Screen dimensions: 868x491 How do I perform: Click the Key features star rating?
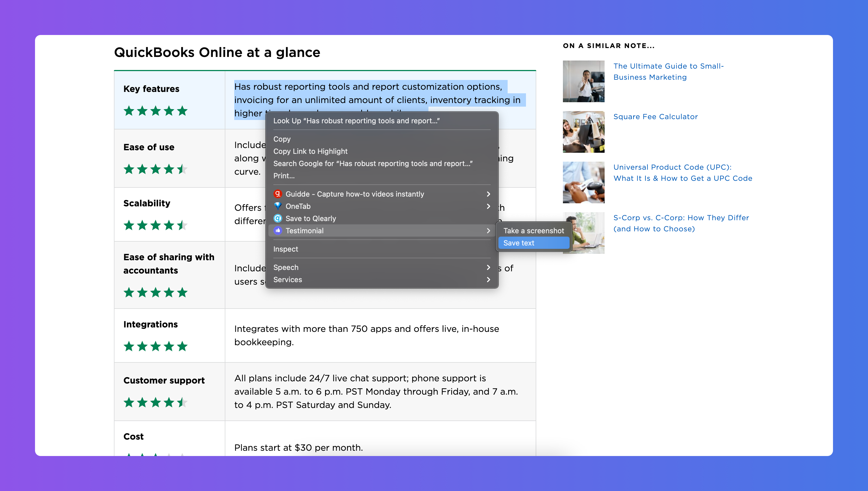tap(156, 111)
